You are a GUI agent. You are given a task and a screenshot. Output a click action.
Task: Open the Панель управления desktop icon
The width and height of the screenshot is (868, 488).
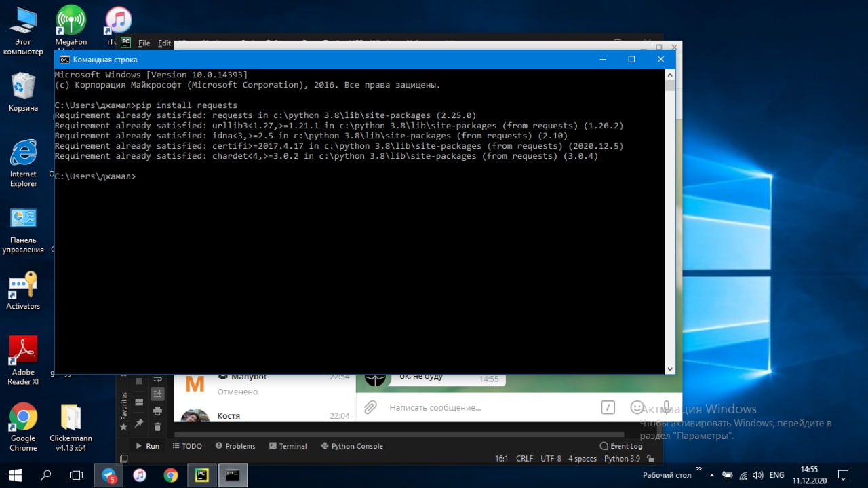pyautogui.click(x=23, y=231)
